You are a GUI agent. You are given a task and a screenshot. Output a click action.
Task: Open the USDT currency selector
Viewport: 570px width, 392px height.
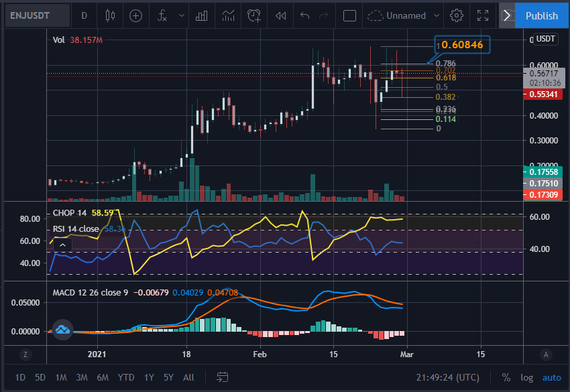546,39
